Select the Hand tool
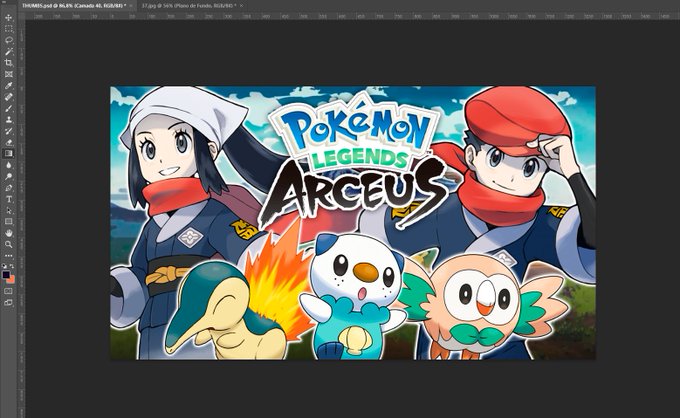Image resolution: width=680 pixels, height=418 pixels. (x=8, y=233)
